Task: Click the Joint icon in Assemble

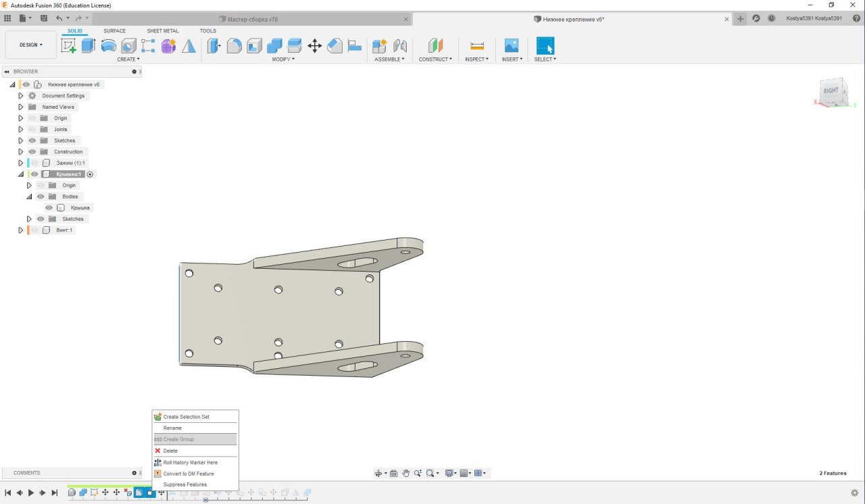Action: pos(400,46)
